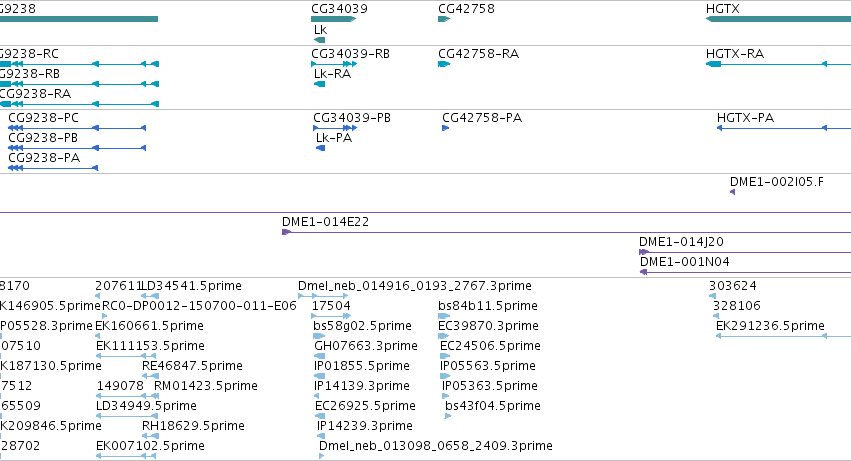The image size is (851, 461).
Task: Select the CG42758-PA arrow glyph
Action: click(446, 128)
